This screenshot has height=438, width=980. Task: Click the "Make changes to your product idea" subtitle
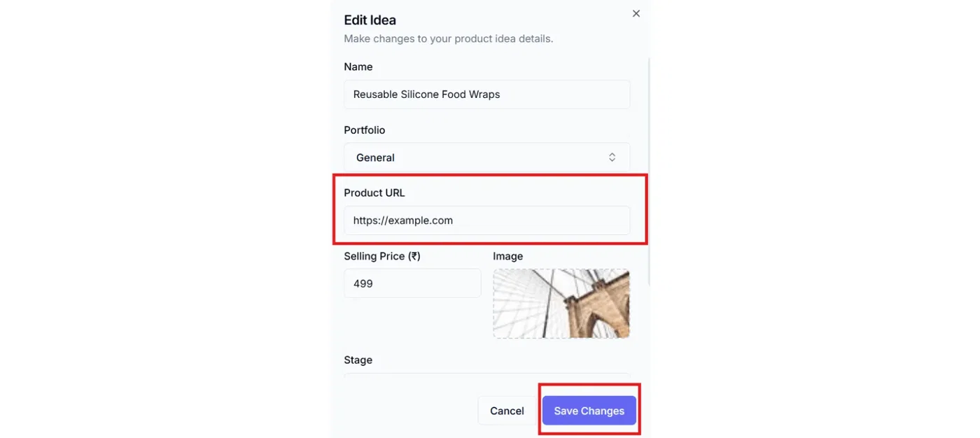448,38
